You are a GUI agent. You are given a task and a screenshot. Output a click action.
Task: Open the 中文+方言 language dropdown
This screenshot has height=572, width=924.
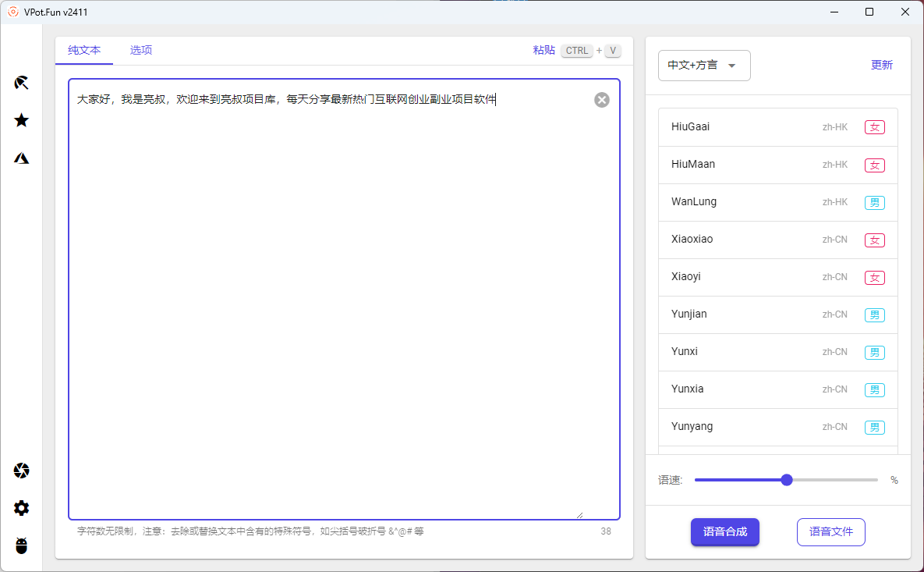(703, 66)
